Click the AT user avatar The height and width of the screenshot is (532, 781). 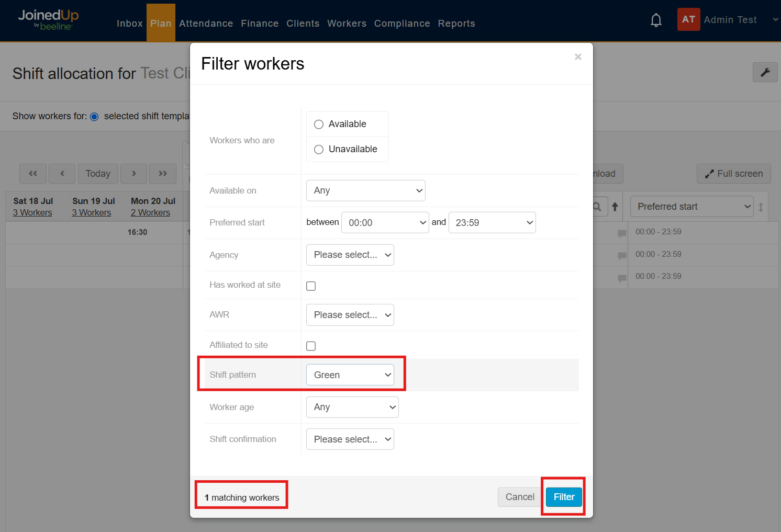pyautogui.click(x=688, y=20)
